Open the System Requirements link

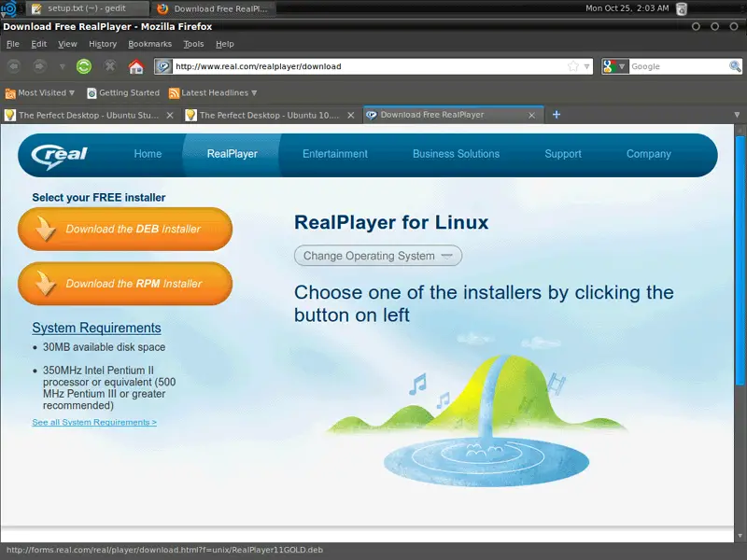pos(96,328)
